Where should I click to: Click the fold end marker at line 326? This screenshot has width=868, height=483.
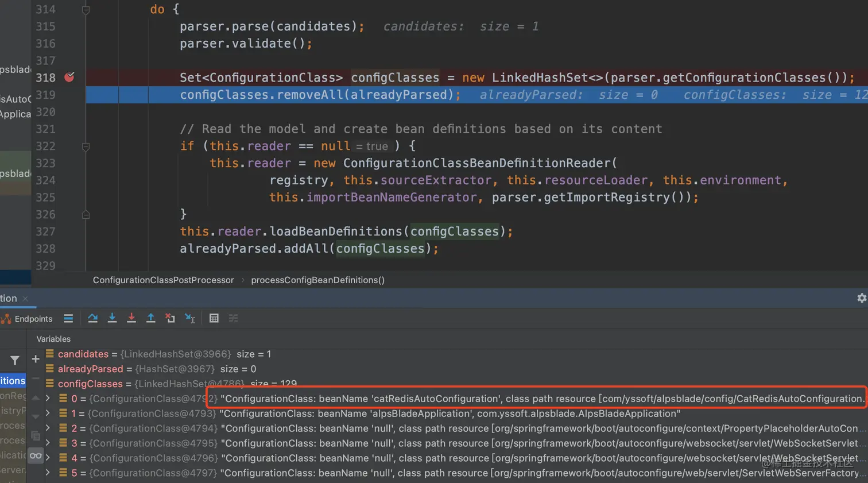(x=86, y=215)
